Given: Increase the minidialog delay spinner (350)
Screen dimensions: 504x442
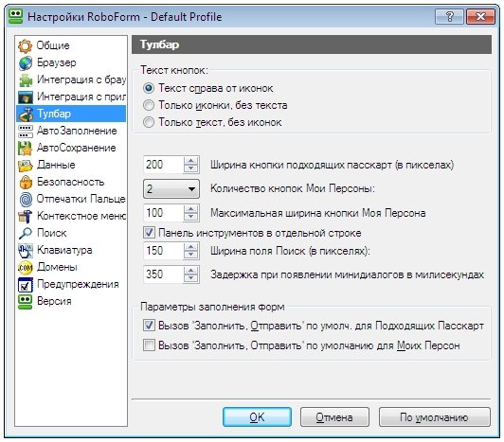Looking at the screenshot, I should click(191, 271).
